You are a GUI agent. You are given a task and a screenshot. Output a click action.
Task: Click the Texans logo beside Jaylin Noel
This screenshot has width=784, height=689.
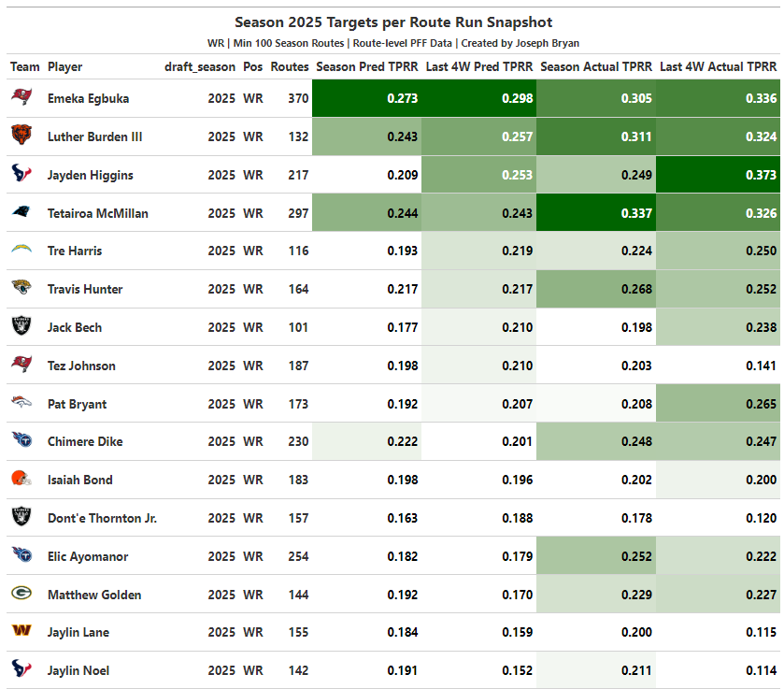coord(21,670)
